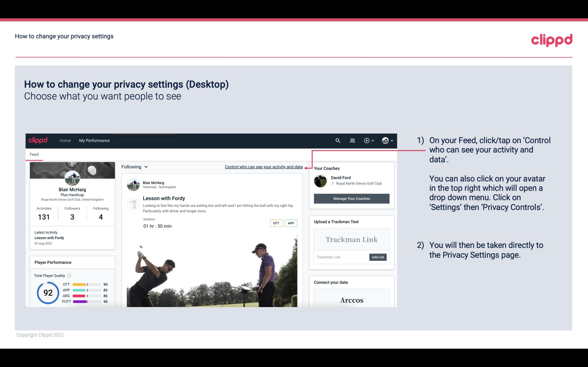Click the user avatar icon top right

pyautogui.click(x=385, y=140)
